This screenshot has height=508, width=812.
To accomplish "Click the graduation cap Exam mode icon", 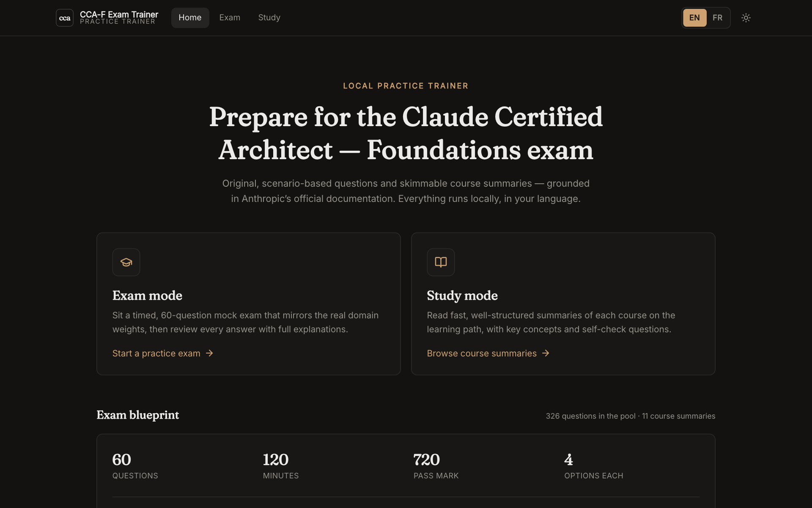I will point(126,262).
